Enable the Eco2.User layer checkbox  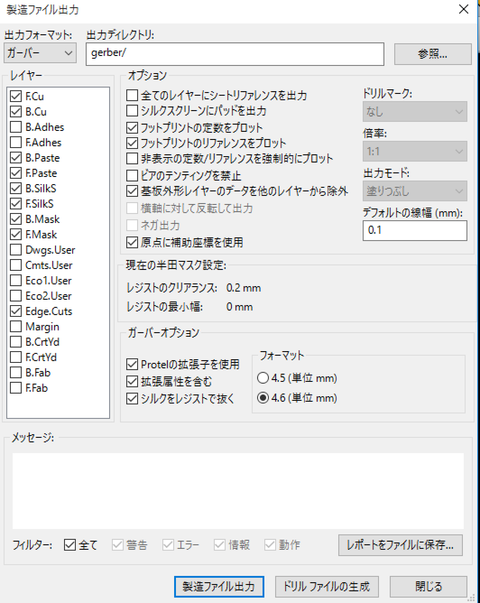coord(16,296)
